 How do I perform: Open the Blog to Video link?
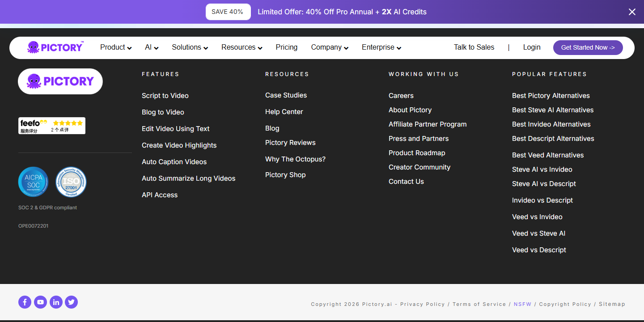(163, 112)
